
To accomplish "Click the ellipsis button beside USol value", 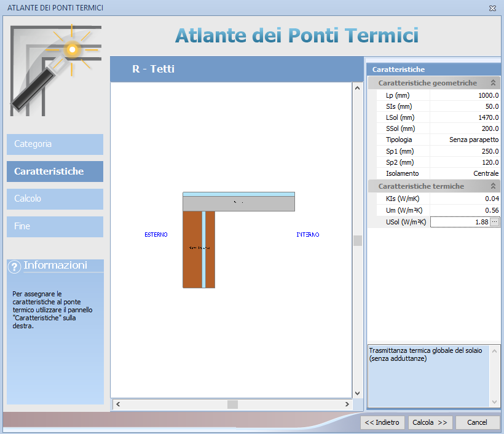I will coord(495,222).
